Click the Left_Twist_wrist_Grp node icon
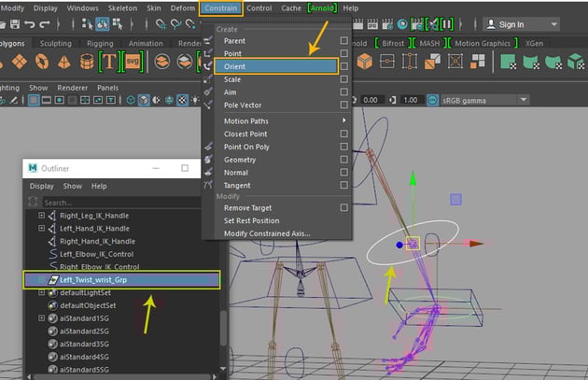Image resolution: width=588 pixels, height=380 pixels. [x=55, y=279]
